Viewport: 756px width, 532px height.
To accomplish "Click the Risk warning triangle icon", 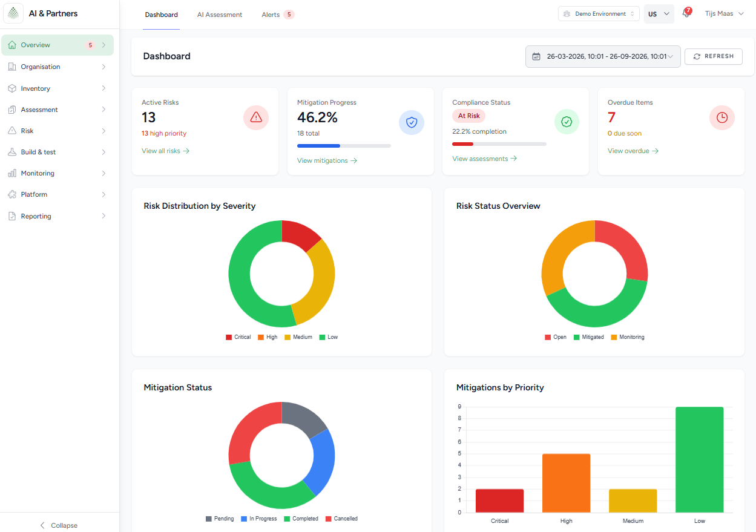I will (12, 131).
